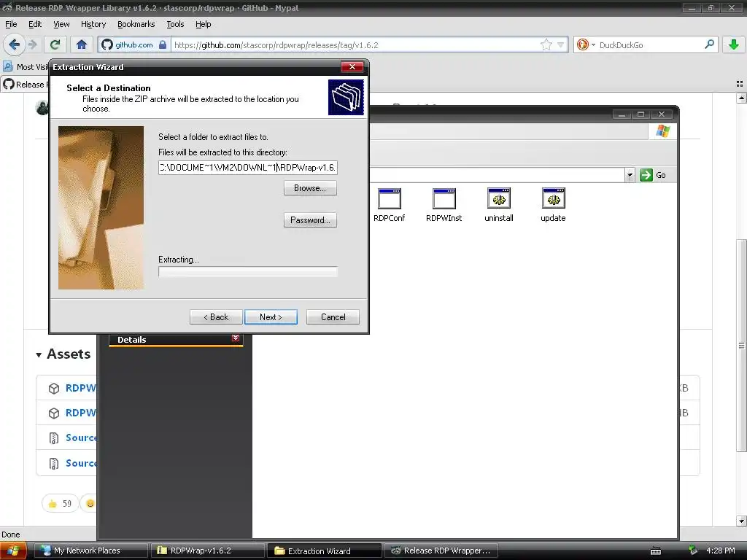Image resolution: width=747 pixels, height=560 pixels.
Task: Open the Windows Start button
Action: tap(13, 551)
